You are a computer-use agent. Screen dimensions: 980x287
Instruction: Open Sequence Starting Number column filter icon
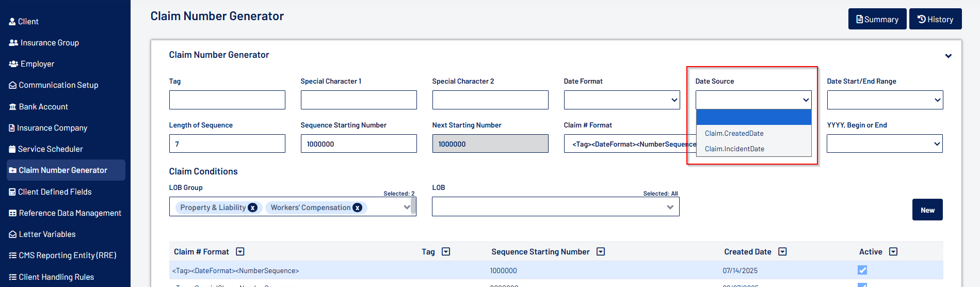click(x=601, y=252)
